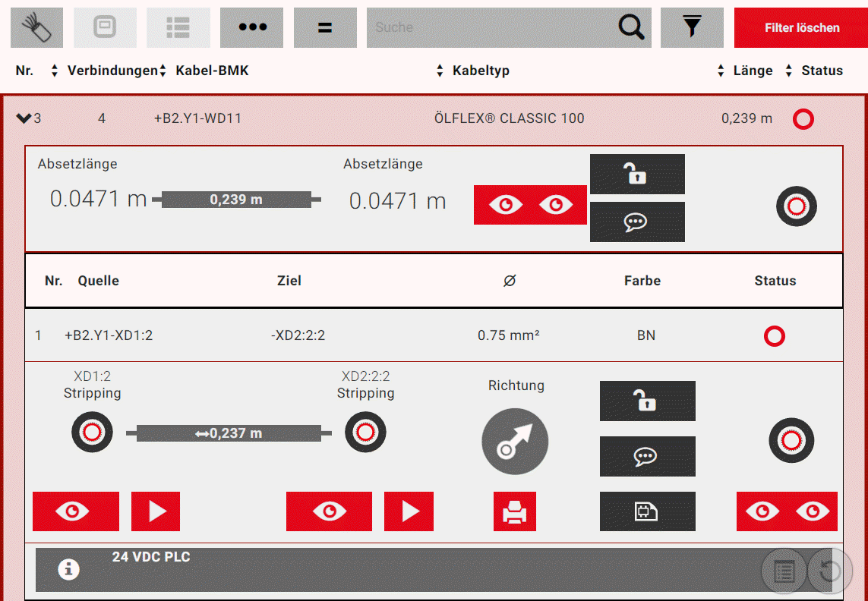Show target XD2:2:2 with the eye button
Image resolution: width=868 pixels, height=601 pixels.
[329, 511]
